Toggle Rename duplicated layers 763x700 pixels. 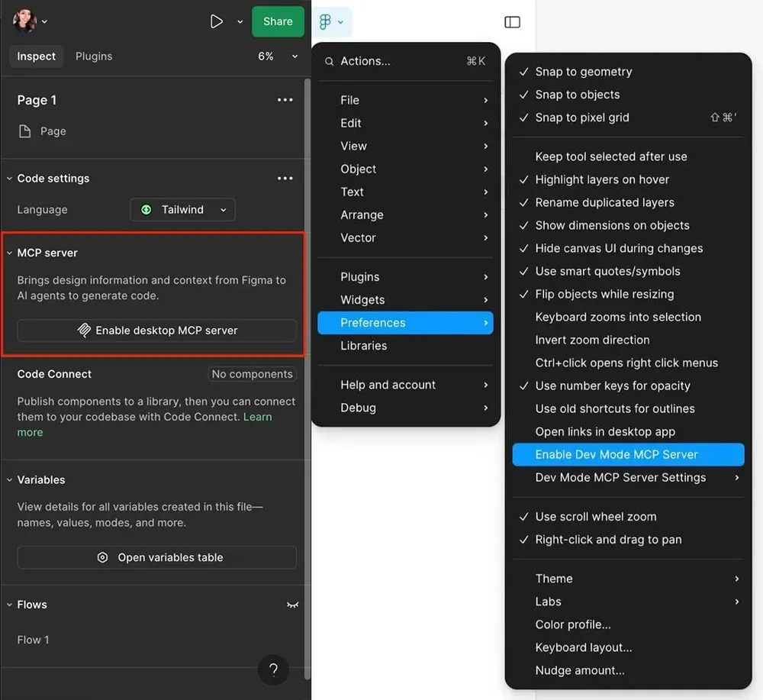coord(628,202)
